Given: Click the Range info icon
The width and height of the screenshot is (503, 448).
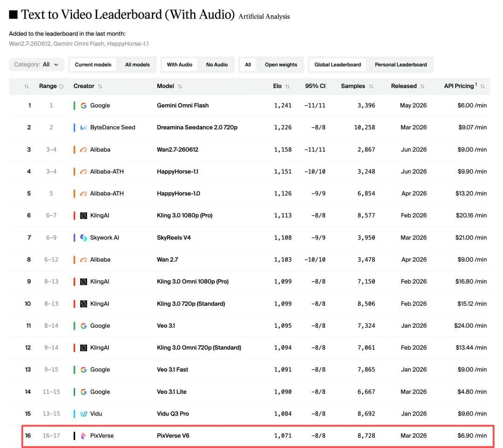Looking at the screenshot, I should (61, 86).
